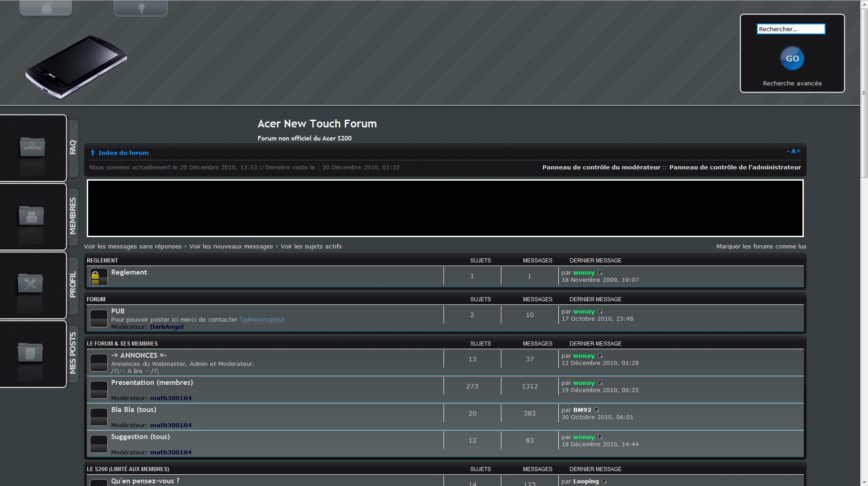Open wonay's profile in Reglement row
Image resolution: width=868 pixels, height=486 pixels.
(584, 273)
